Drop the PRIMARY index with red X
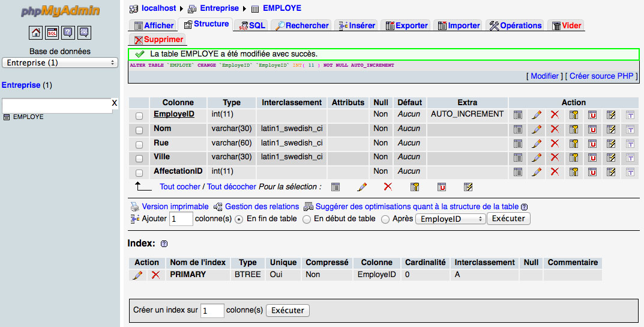The height and width of the screenshot is (327, 644). 155,275
